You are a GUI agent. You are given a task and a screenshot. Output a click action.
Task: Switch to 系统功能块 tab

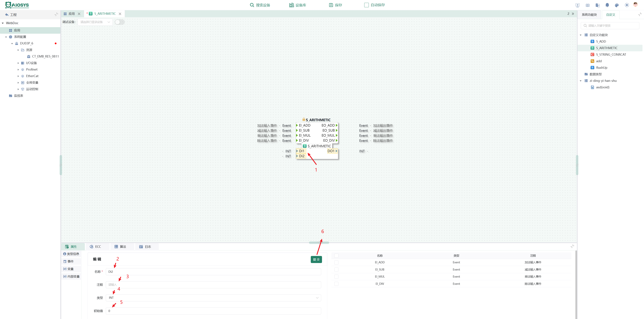pos(589,14)
